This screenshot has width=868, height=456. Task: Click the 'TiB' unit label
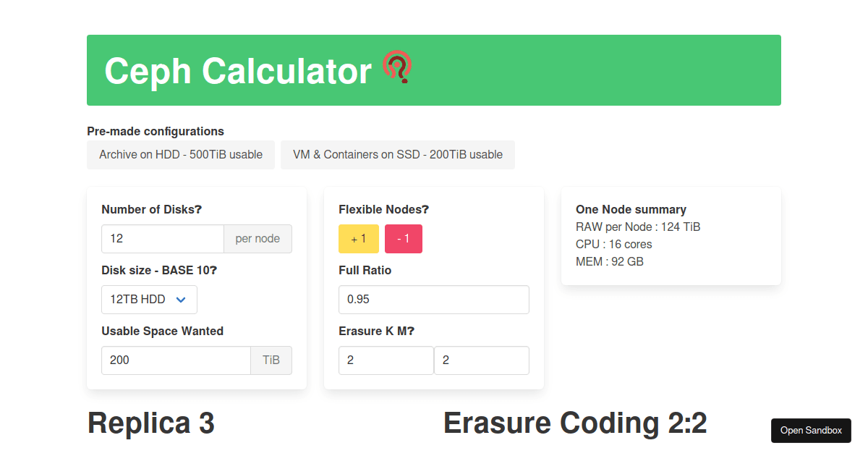point(271,360)
